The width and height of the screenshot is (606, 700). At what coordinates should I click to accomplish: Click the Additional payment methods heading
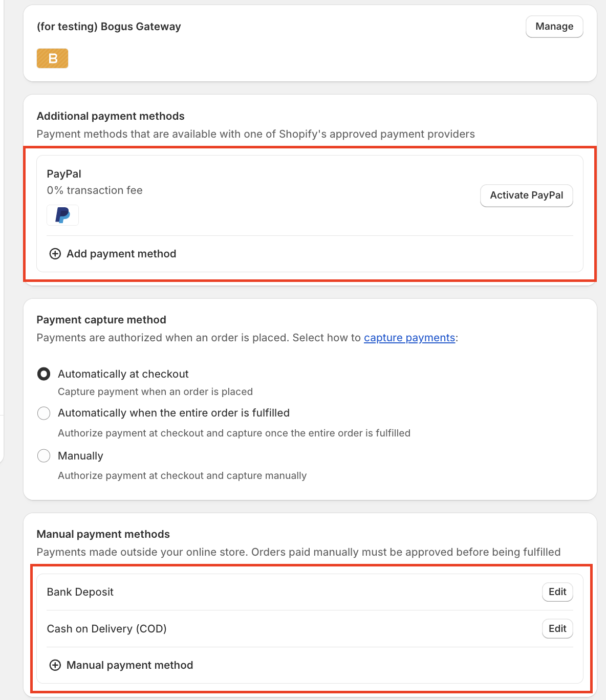click(x=110, y=116)
